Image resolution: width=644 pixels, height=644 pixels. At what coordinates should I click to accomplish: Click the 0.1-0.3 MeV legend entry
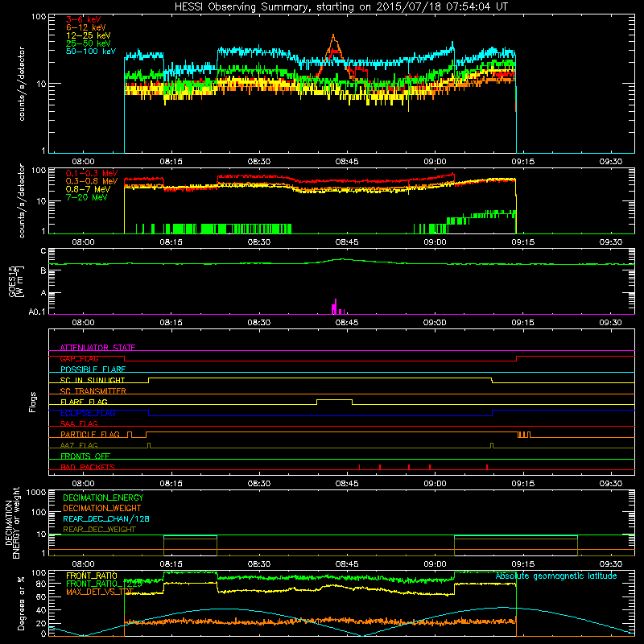click(x=92, y=173)
